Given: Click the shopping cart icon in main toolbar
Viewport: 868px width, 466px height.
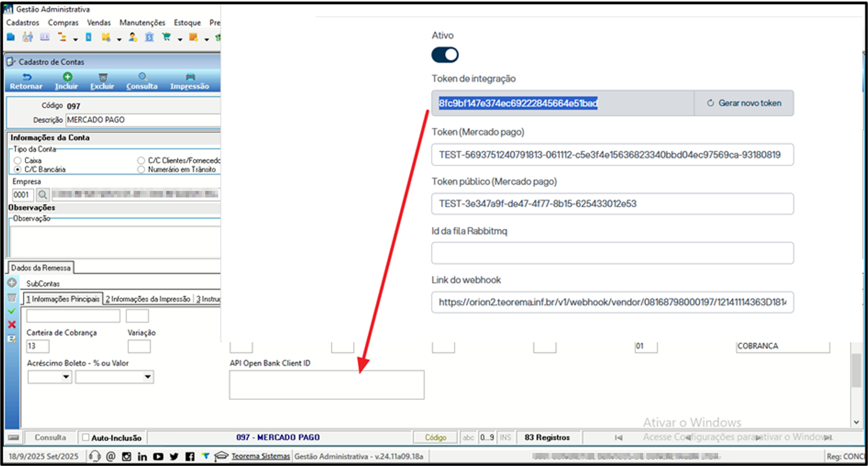Looking at the screenshot, I should [166, 37].
